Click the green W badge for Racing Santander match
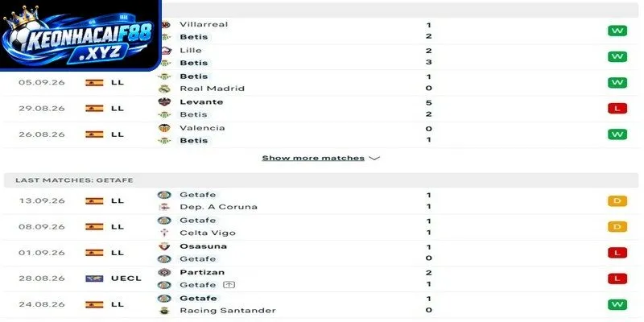This screenshot has width=644, height=322. pyautogui.click(x=617, y=304)
